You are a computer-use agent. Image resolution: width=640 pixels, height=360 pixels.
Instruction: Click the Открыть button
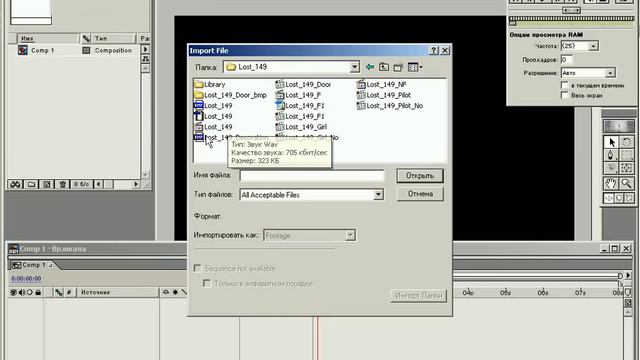[420, 176]
